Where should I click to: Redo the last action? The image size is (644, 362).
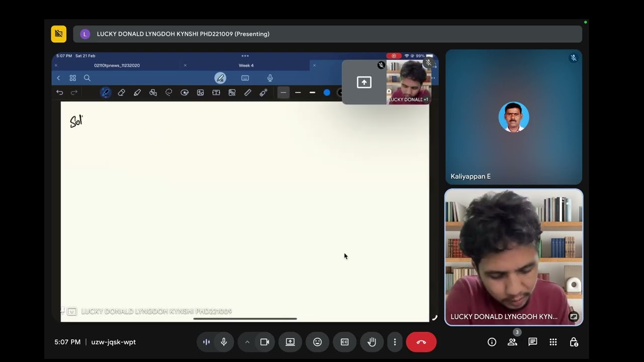click(74, 93)
